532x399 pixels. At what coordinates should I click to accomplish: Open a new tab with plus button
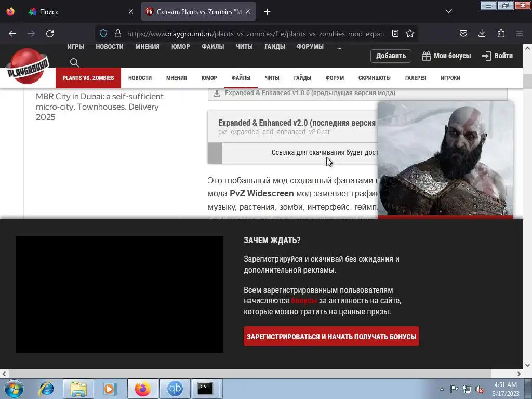(268, 12)
